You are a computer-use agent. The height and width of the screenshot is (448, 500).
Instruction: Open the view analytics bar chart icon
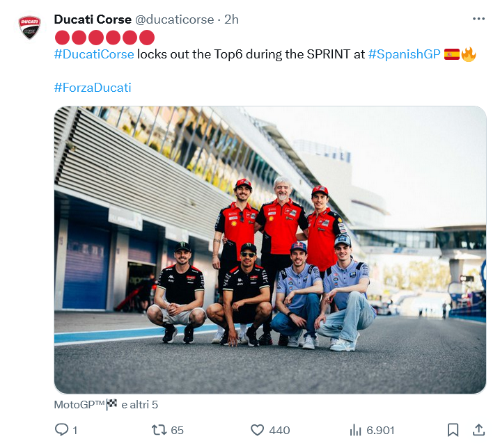355,430
